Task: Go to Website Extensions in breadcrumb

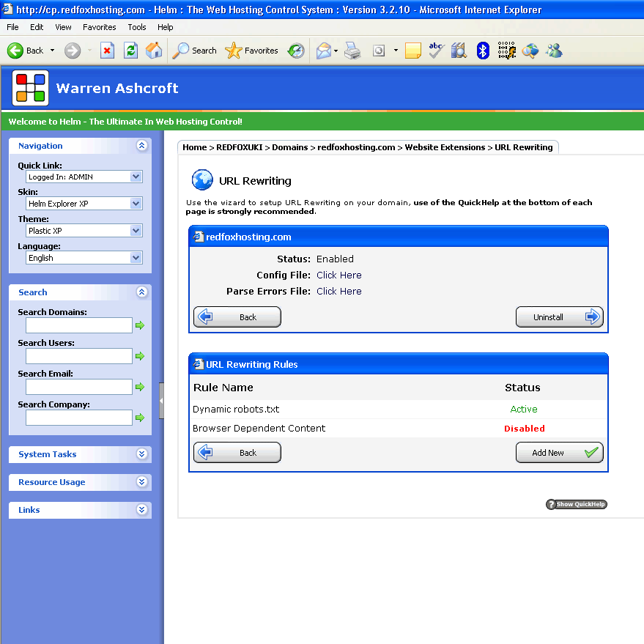Action: click(x=445, y=147)
